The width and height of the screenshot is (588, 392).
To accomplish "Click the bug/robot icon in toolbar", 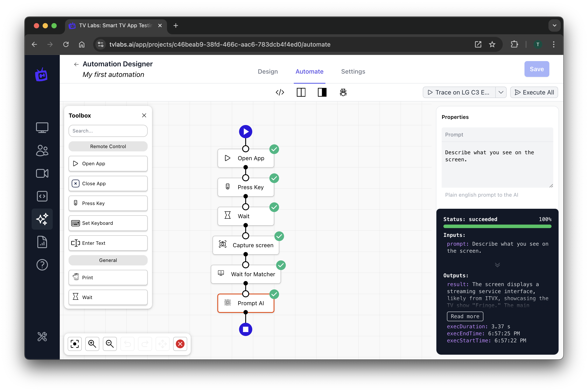I will pos(343,92).
